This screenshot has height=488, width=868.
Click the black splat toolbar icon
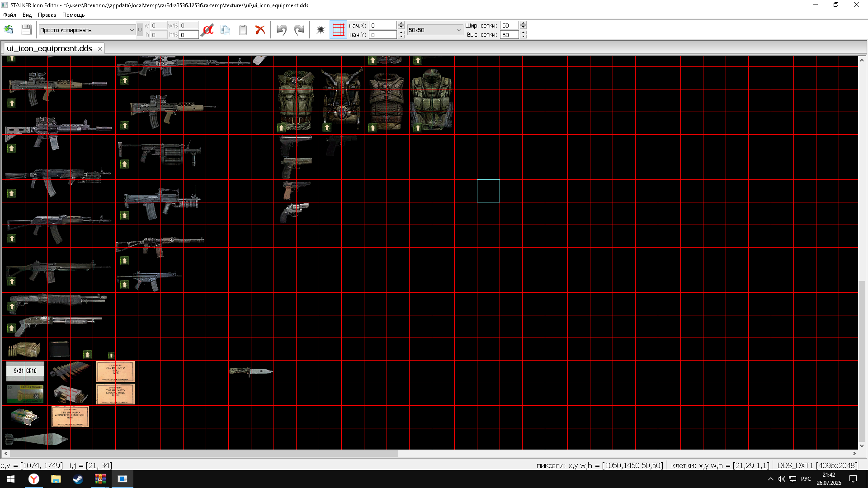coord(321,30)
